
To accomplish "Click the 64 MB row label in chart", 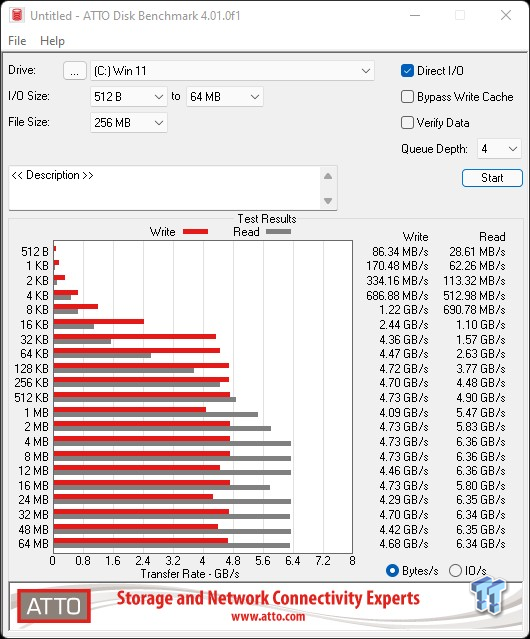I will 33,544.
